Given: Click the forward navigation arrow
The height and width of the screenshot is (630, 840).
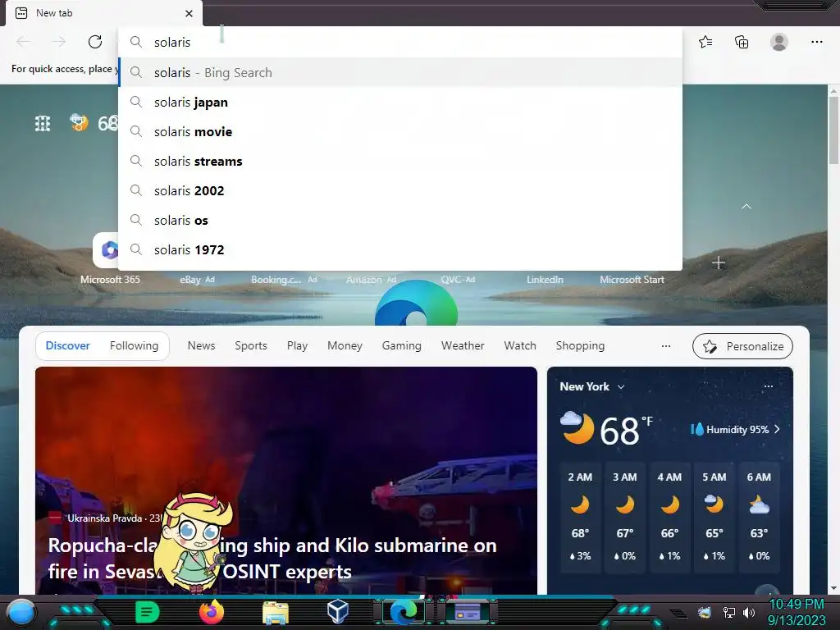Looking at the screenshot, I should (59, 42).
